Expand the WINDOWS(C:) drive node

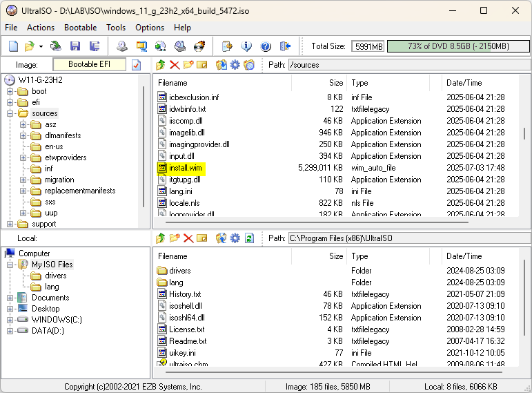click(10, 320)
